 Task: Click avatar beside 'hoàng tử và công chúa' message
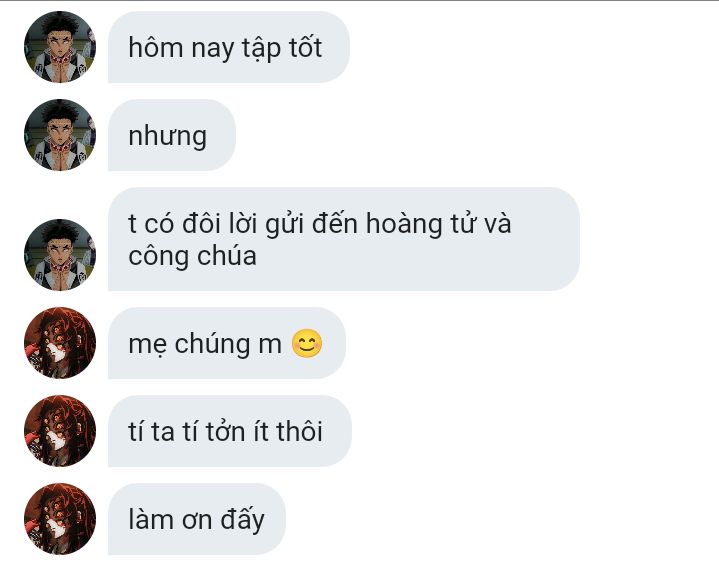click(x=60, y=255)
